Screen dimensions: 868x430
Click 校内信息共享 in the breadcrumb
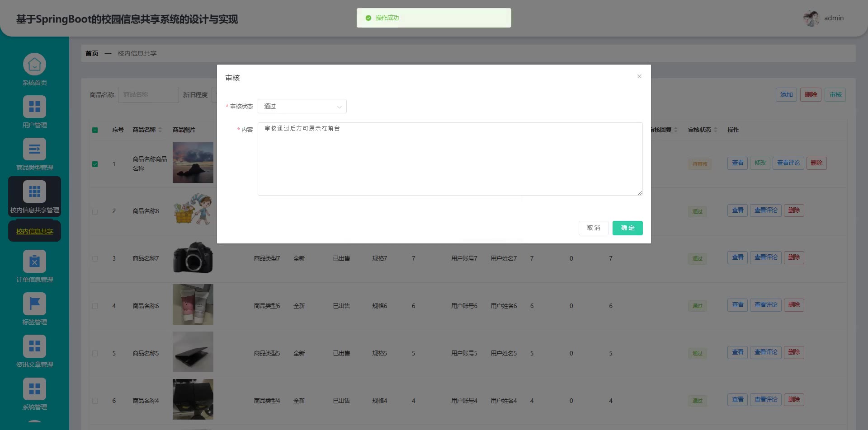[137, 53]
